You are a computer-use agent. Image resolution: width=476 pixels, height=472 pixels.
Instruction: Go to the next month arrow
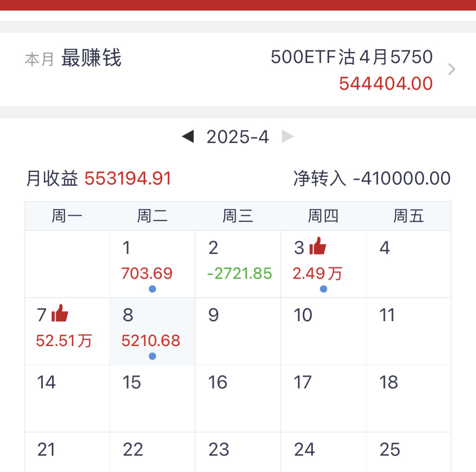pyautogui.click(x=288, y=137)
